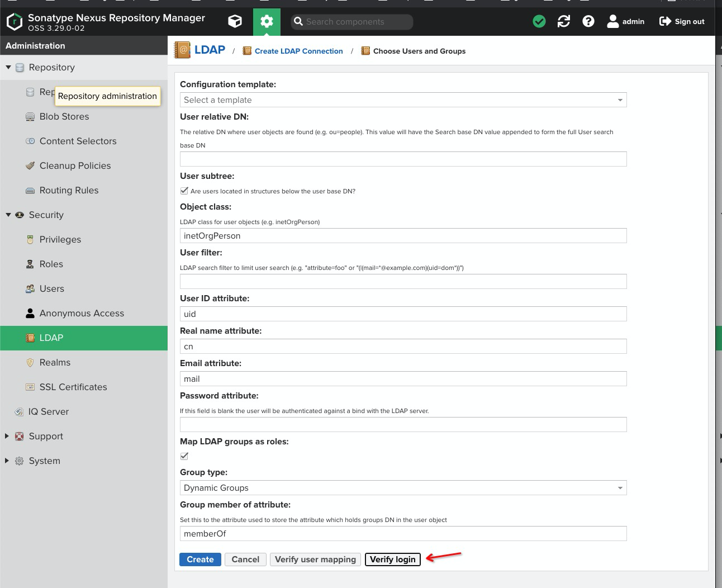Click the Cleanup Policies broom icon
Screen dimensions: 722x588
pyautogui.click(x=30, y=165)
